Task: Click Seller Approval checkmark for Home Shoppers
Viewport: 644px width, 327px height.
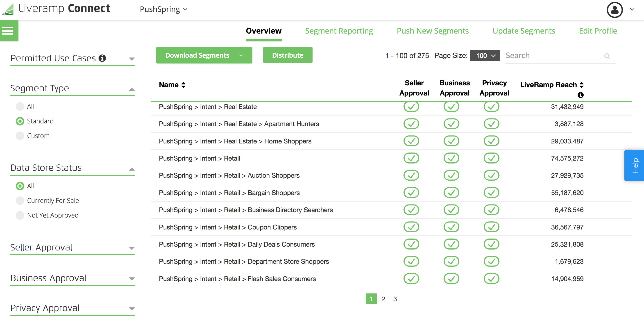Action: (411, 141)
